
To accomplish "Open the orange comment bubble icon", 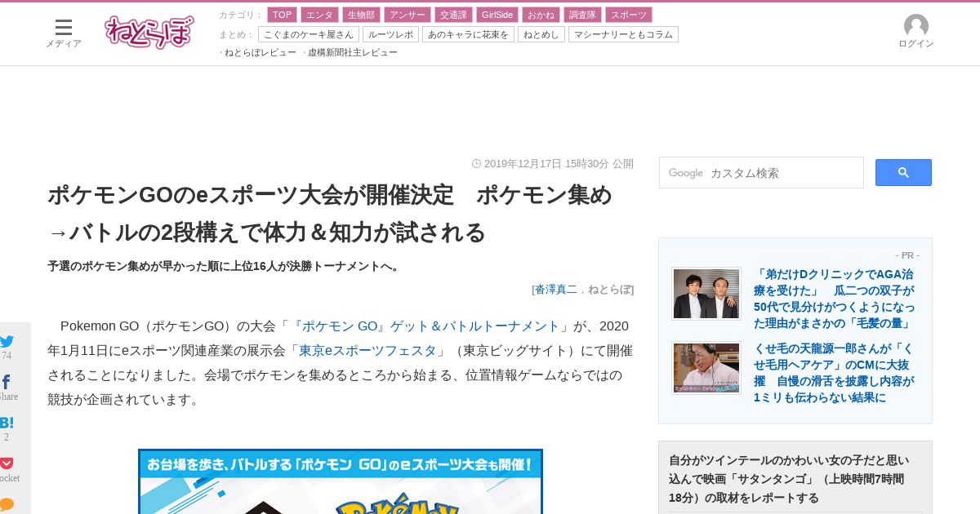I will point(7,505).
